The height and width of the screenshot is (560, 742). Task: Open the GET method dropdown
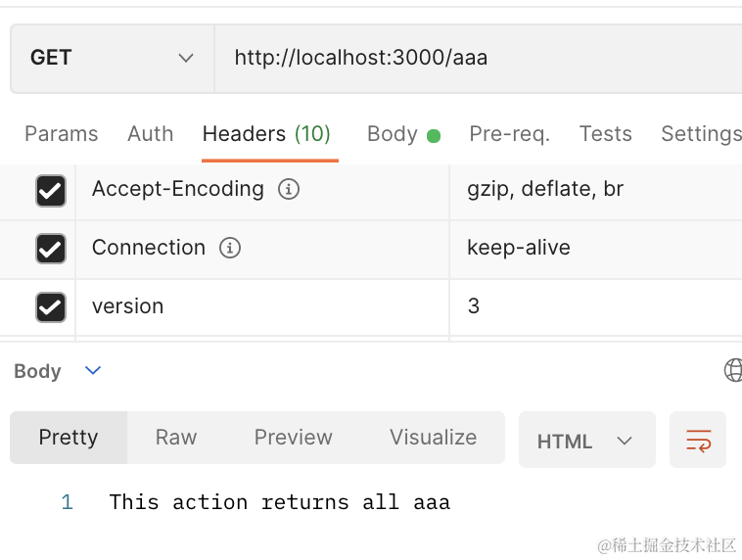[112, 58]
